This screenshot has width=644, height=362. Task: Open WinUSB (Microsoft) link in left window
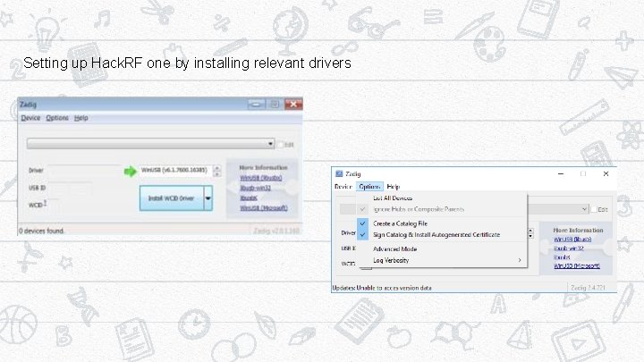[264, 208]
